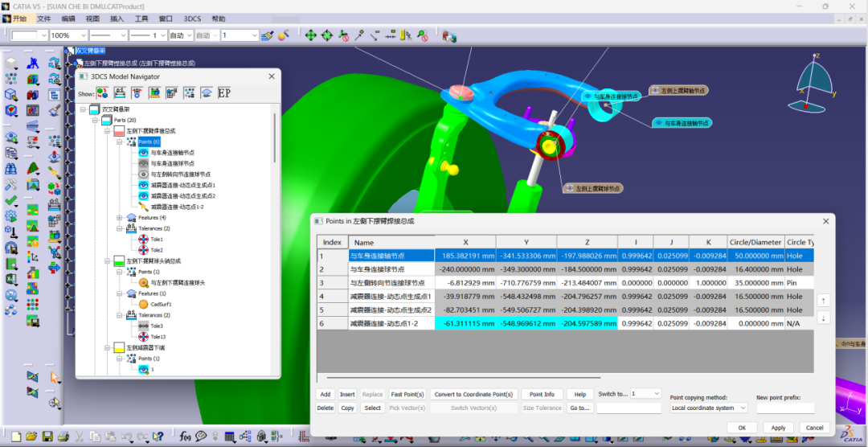Click the printer icon in bottom toolbar

coord(63,437)
